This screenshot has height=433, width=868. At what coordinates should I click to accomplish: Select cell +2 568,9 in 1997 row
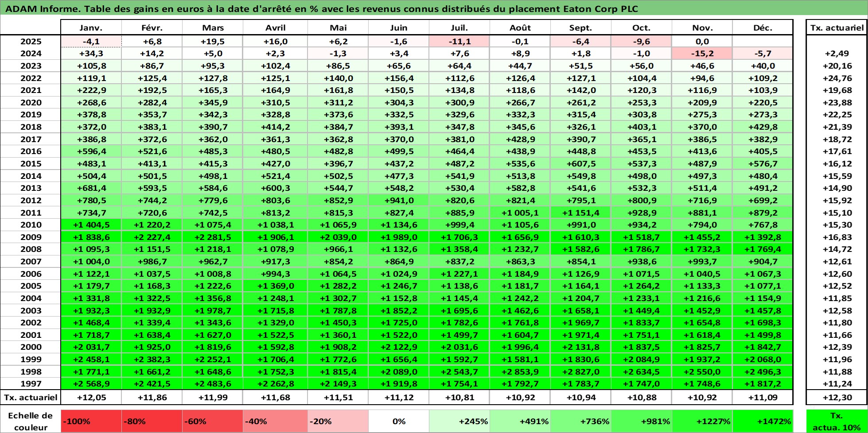point(91,384)
